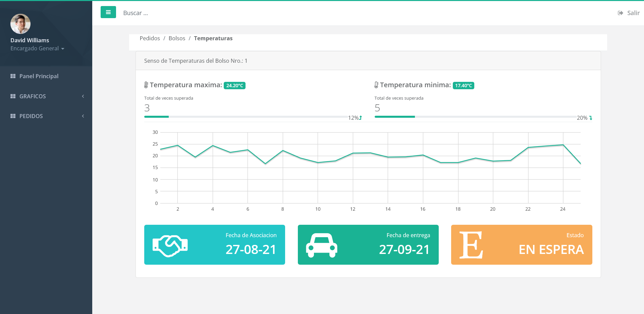The image size is (644, 314).
Task: Click the sign-out icon next to Salir
Action: (620, 13)
